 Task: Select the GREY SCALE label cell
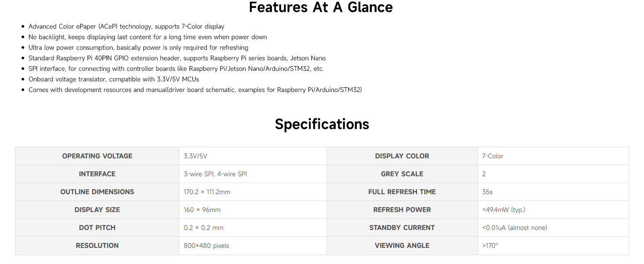tap(402, 174)
